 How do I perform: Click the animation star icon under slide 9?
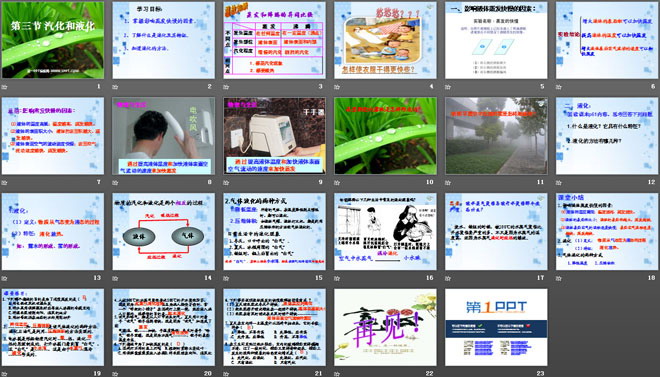pos(226,183)
